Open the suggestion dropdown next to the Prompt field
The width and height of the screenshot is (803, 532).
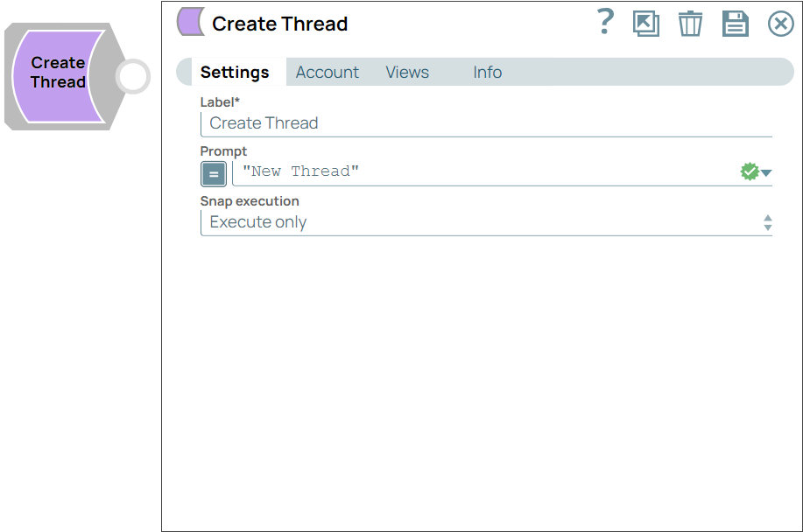767,171
